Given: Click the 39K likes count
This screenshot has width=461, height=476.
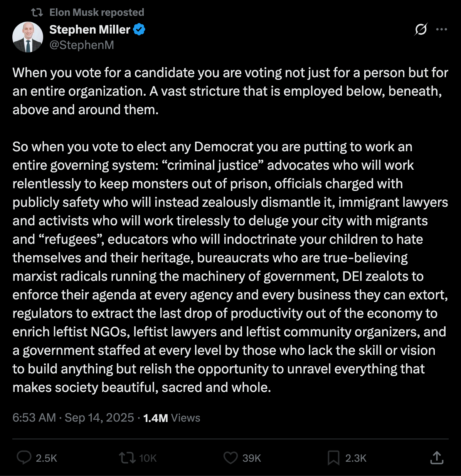Looking at the screenshot, I should (x=252, y=458).
